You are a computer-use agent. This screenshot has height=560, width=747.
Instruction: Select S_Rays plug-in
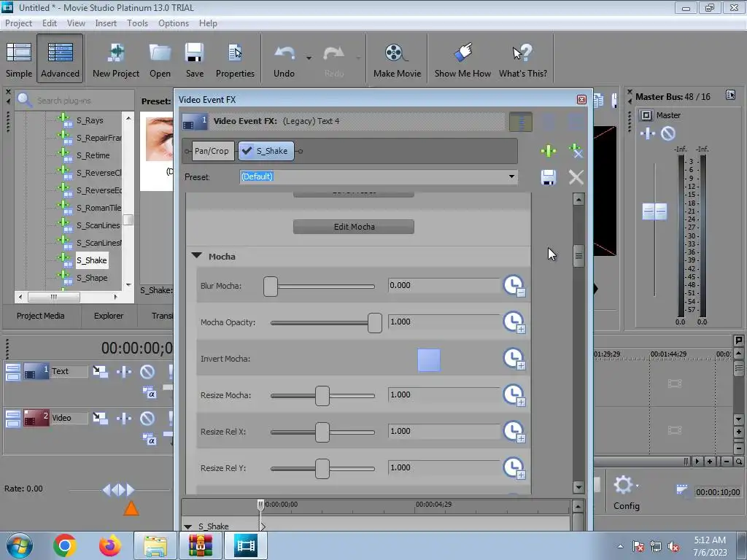pyautogui.click(x=90, y=120)
